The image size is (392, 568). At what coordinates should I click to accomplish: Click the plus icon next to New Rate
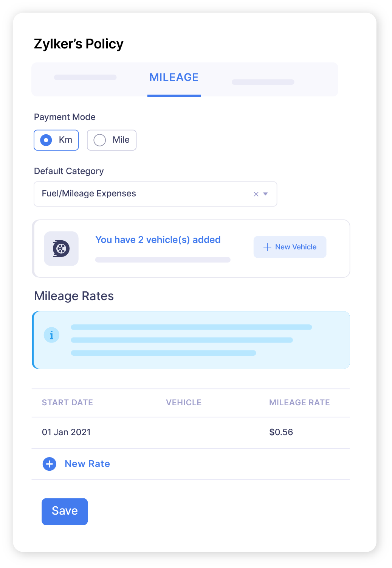[x=49, y=464]
